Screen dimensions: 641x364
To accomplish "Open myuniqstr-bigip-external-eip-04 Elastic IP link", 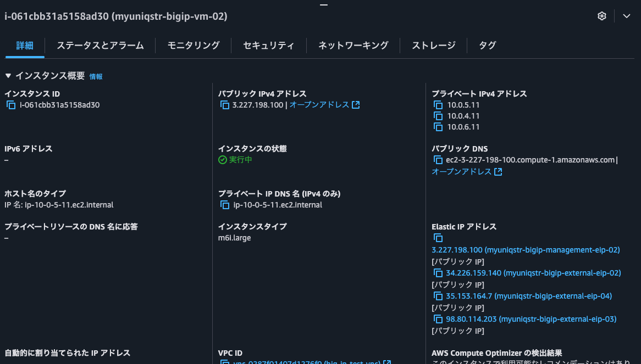I will (x=529, y=296).
